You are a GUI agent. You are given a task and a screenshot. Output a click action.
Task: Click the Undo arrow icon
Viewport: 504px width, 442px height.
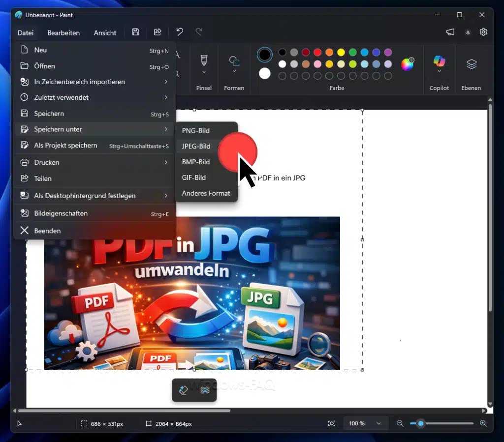click(x=179, y=31)
